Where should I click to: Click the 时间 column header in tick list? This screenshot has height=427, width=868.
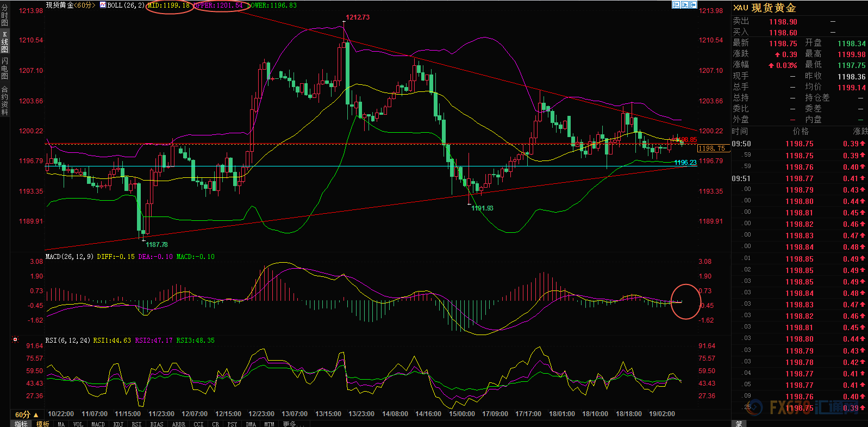coord(740,131)
